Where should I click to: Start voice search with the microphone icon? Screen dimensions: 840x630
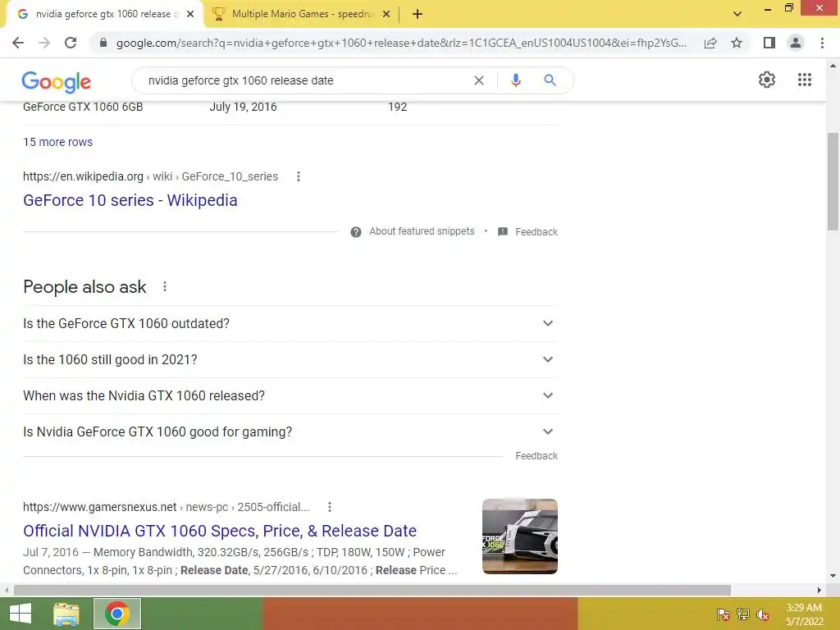coord(516,80)
